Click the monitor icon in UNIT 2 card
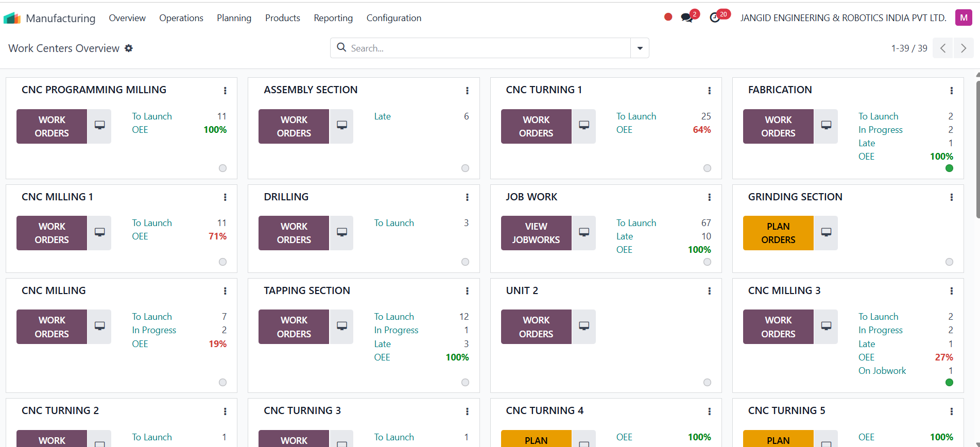The height and width of the screenshot is (447, 980). point(583,326)
